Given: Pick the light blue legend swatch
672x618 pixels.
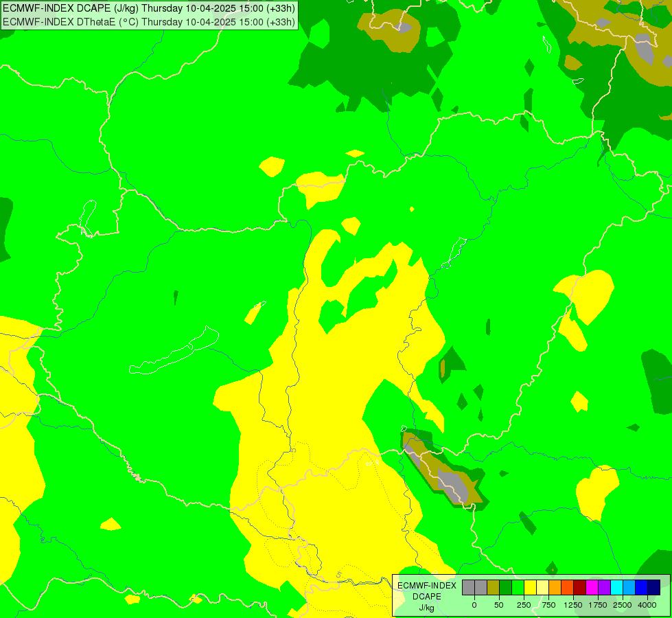Looking at the screenshot, I should pyautogui.click(x=629, y=587).
